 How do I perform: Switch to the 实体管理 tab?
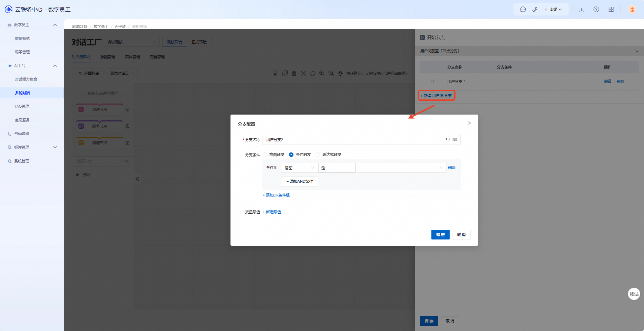pyautogui.click(x=132, y=57)
